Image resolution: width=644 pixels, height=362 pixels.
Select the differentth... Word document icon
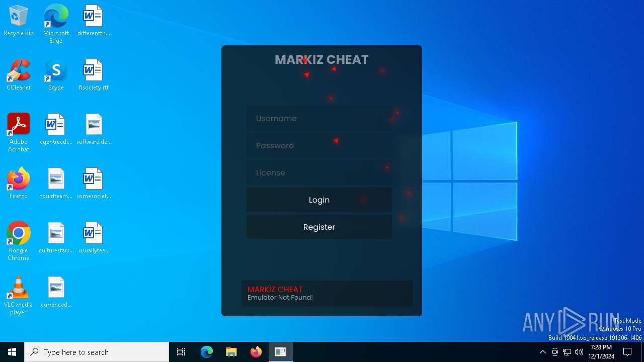(x=94, y=21)
